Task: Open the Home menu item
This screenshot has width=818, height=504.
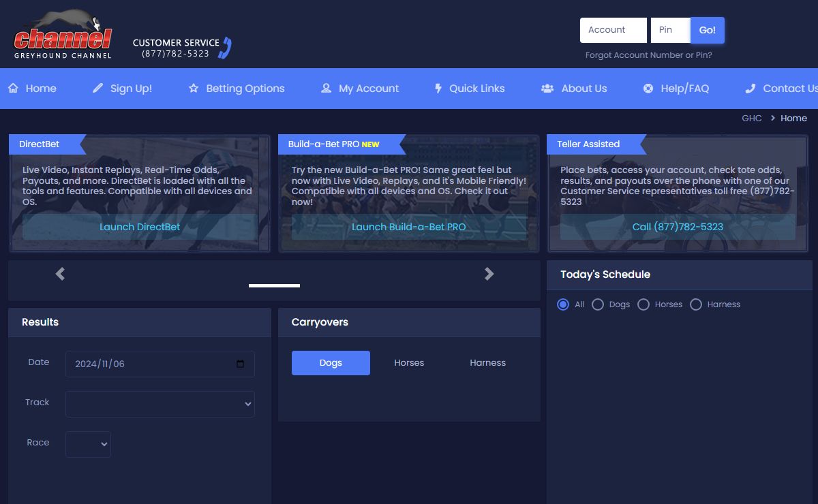Action: click(x=32, y=89)
